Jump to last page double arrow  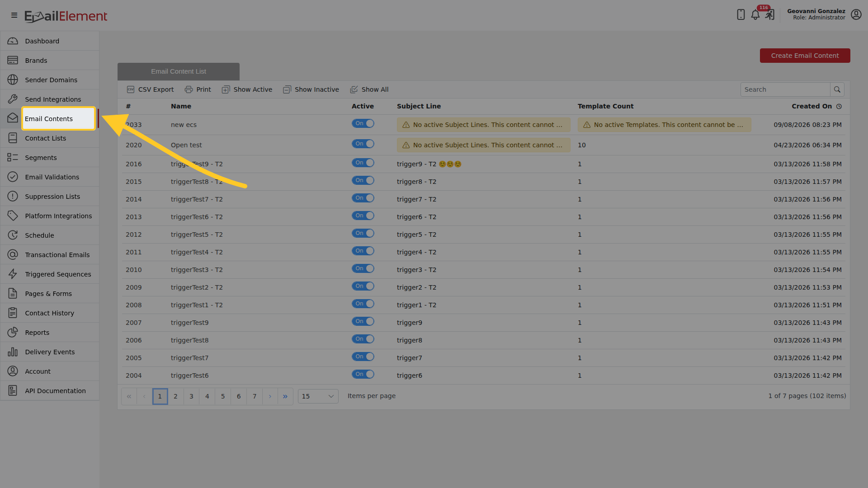coord(285,397)
